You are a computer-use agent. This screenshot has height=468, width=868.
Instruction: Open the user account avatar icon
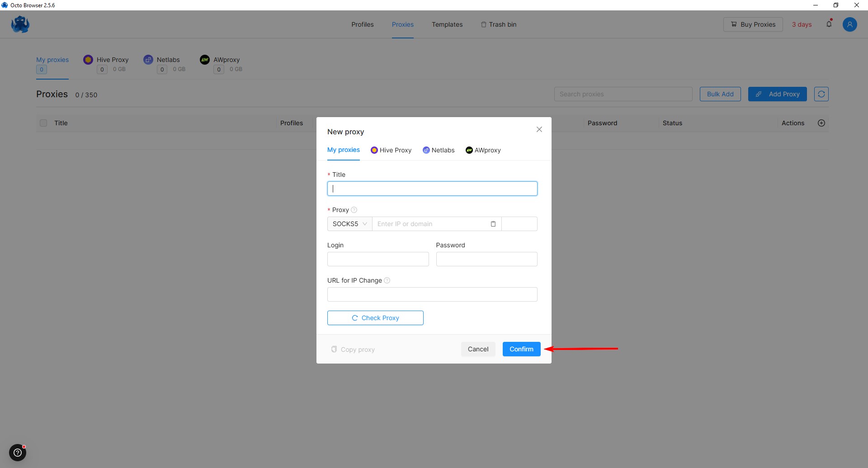[849, 24]
